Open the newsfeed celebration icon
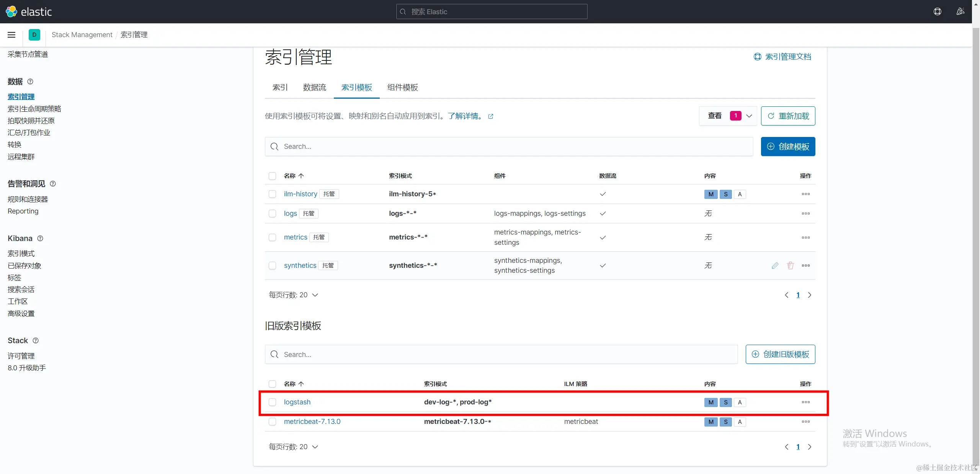980x474 pixels. coord(960,11)
